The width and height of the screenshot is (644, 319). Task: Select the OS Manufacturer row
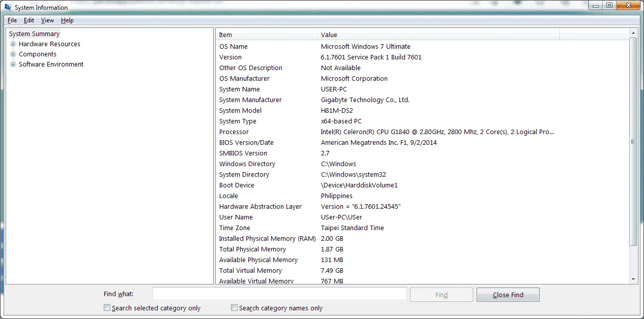pyautogui.click(x=422, y=79)
